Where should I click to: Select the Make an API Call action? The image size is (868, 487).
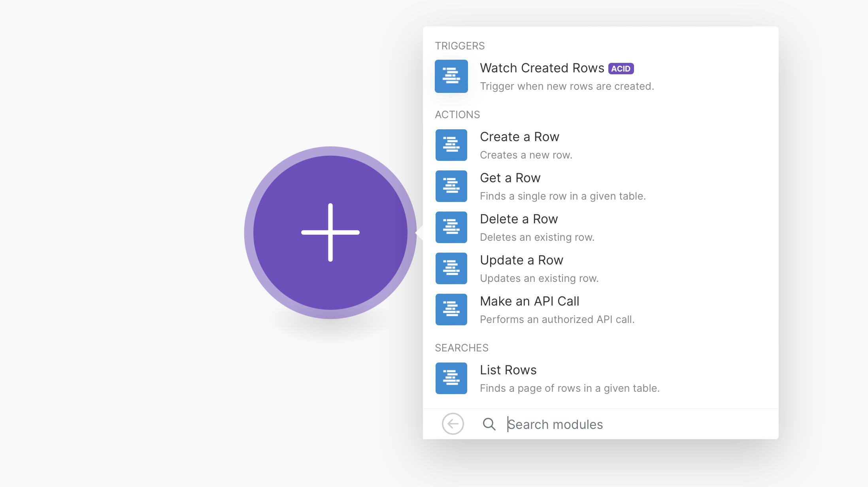point(529,302)
